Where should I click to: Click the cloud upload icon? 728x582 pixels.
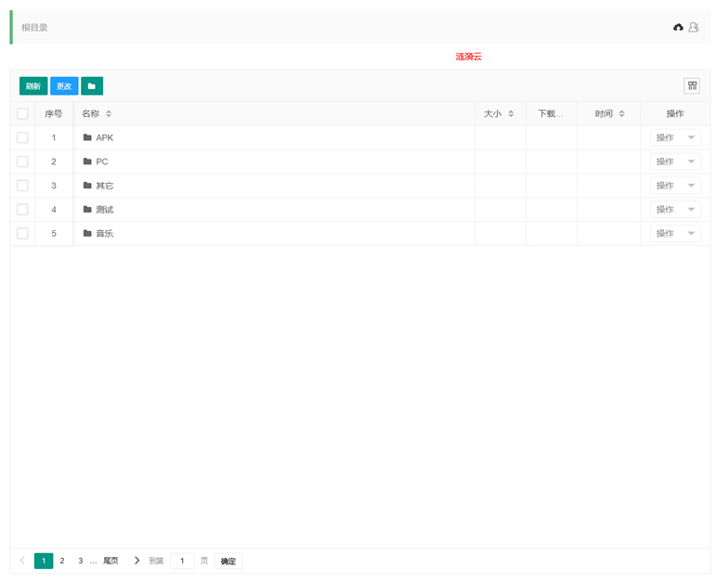coord(678,28)
